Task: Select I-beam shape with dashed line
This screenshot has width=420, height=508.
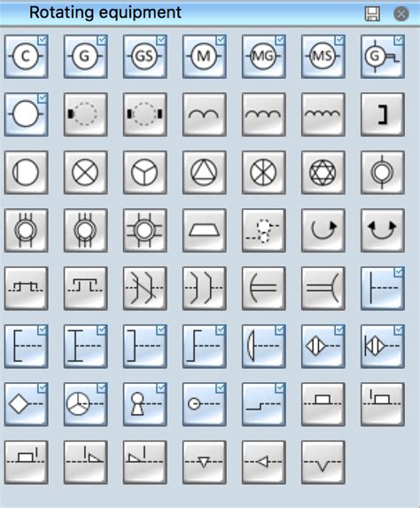Action: click(86, 347)
